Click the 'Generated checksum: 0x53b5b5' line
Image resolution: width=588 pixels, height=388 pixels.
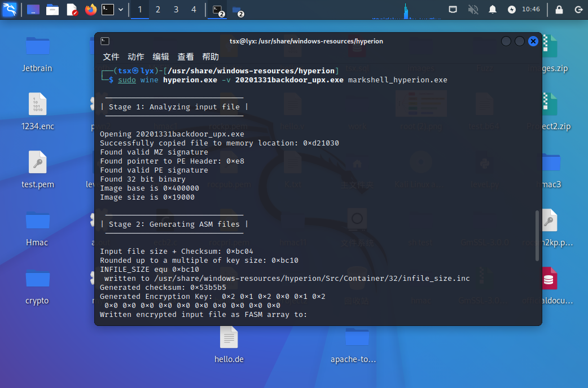point(163,288)
